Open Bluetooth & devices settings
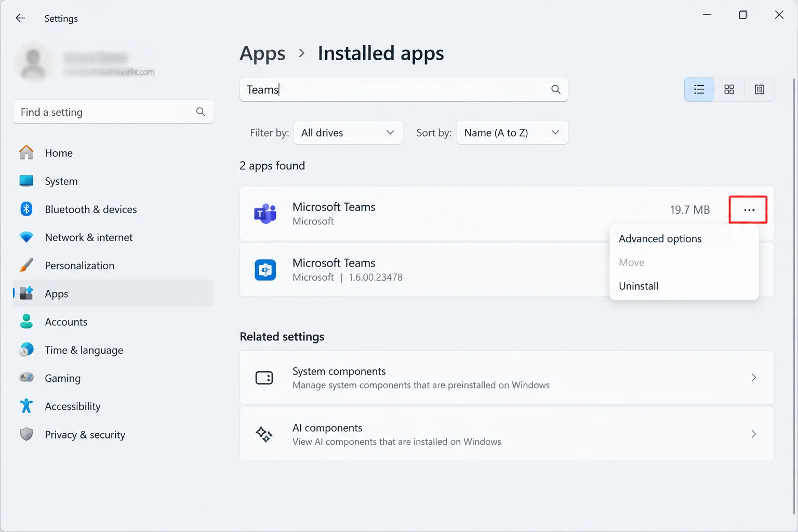The width and height of the screenshot is (798, 532). (x=113, y=209)
